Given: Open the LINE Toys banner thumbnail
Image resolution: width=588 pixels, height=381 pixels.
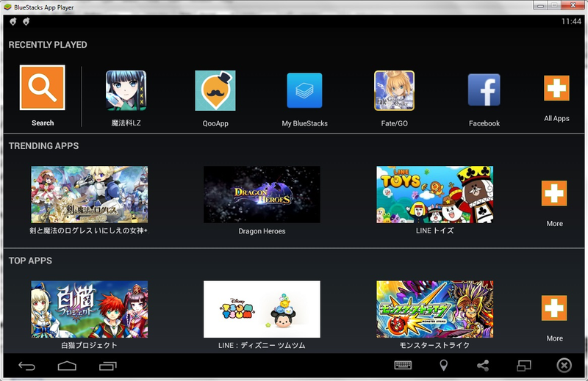Looking at the screenshot, I should 435,195.
